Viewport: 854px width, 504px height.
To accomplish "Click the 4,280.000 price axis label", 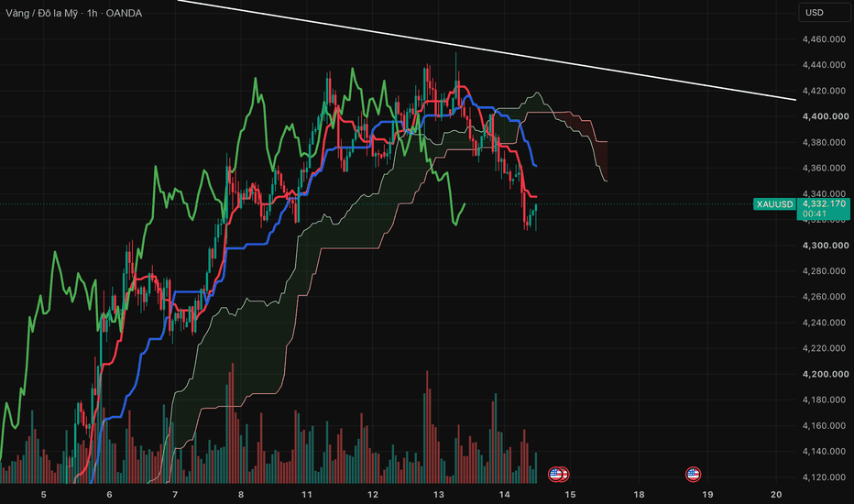I will 824,271.
